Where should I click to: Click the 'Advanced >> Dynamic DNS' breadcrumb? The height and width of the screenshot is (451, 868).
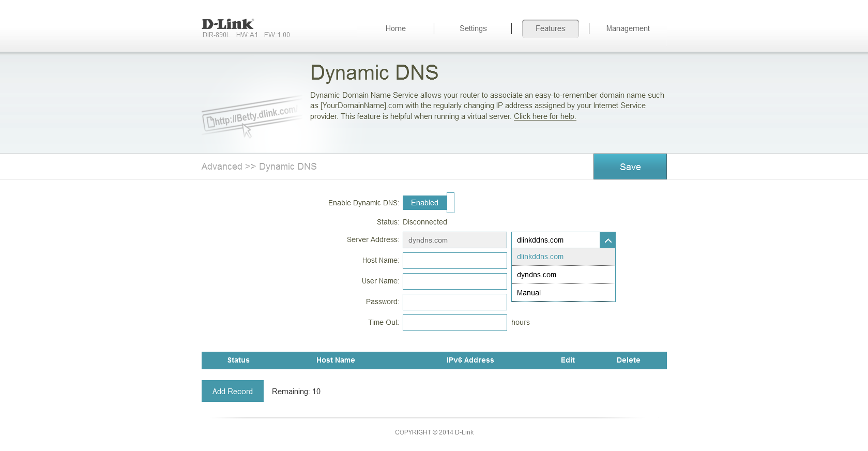pyautogui.click(x=259, y=167)
